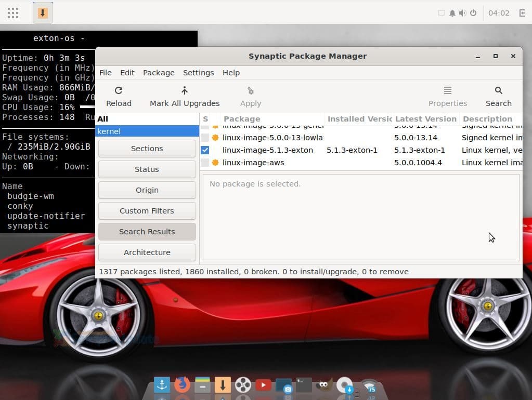Screen dimensions: 532x400
Task: Open the File menu
Action: point(105,73)
